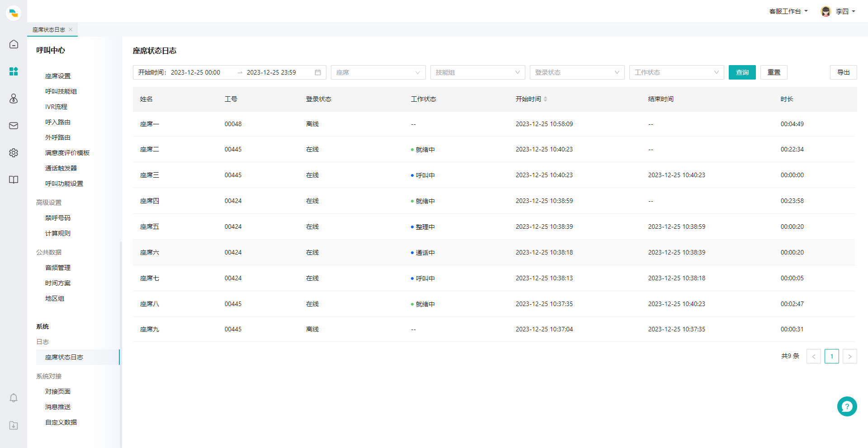Open the settings gear icon in sidebar

(x=14, y=153)
